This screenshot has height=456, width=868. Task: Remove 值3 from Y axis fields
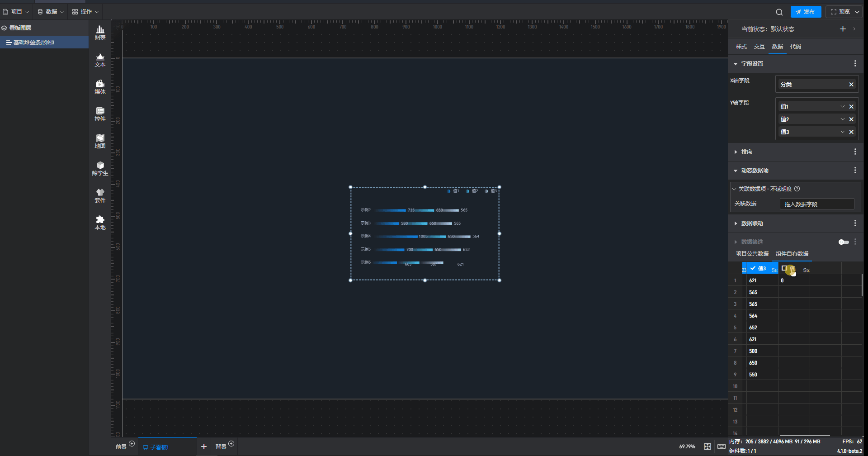[851, 132]
